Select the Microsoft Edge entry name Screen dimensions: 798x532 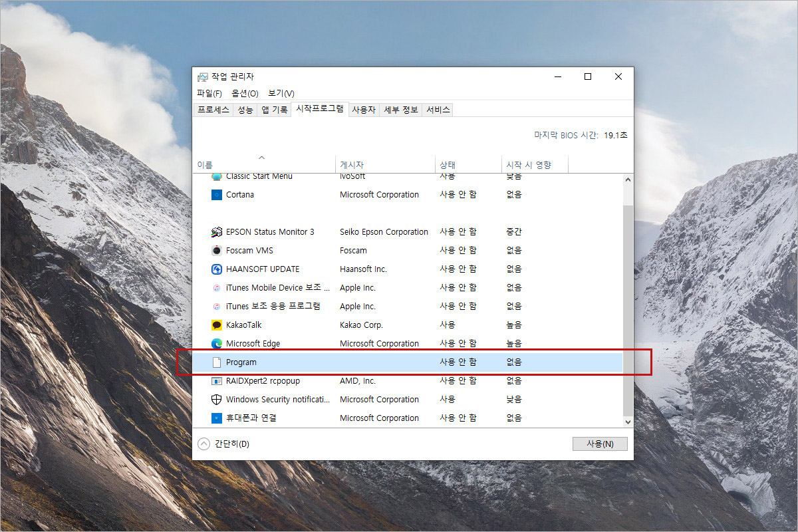pyautogui.click(x=253, y=344)
